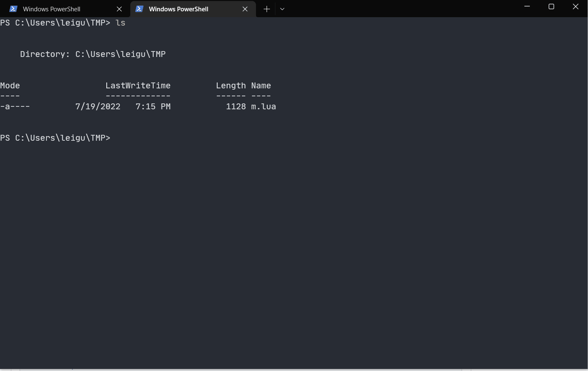Maximize the terminal window
The height and width of the screenshot is (371, 588).
click(552, 6)
